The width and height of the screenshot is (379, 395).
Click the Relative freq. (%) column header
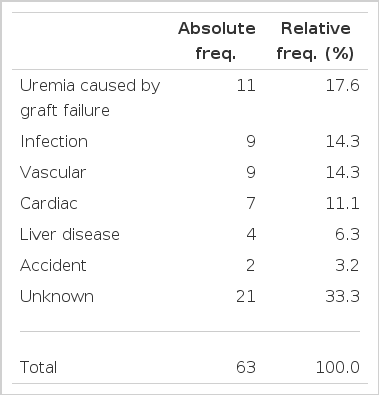315,41
